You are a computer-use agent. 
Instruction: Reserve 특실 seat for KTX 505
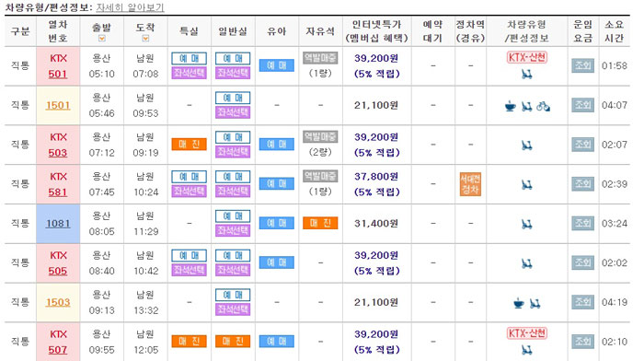(189, 256)
